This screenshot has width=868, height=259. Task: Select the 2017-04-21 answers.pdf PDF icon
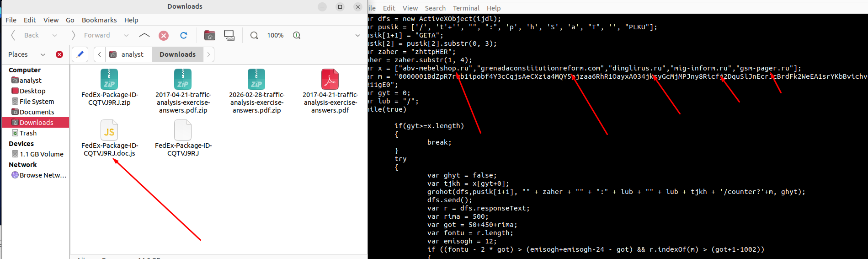click(x=330, y=79)
